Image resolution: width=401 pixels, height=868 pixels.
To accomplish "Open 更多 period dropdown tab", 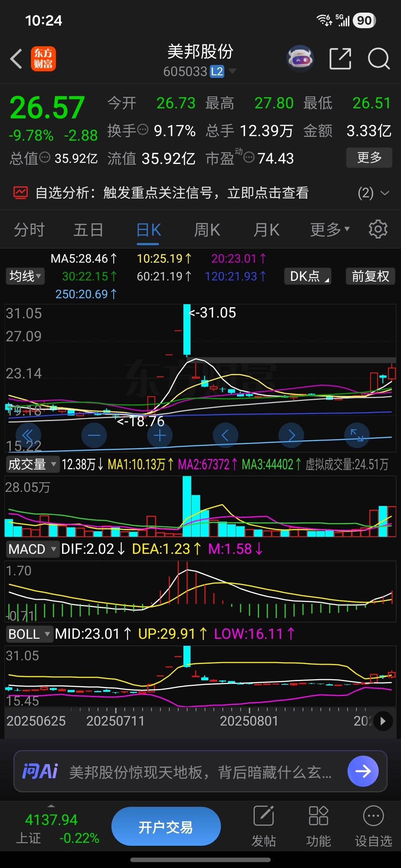I will pyautogui.click(x=330, y=230).
